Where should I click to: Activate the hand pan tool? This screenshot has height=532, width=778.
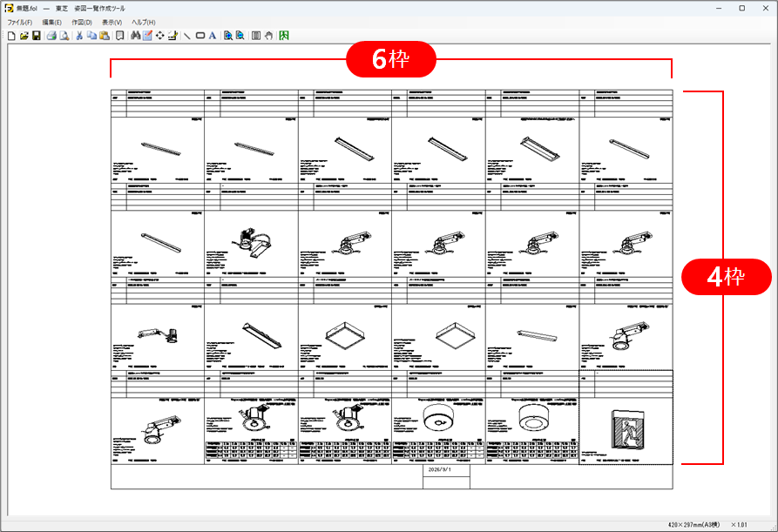268,36
